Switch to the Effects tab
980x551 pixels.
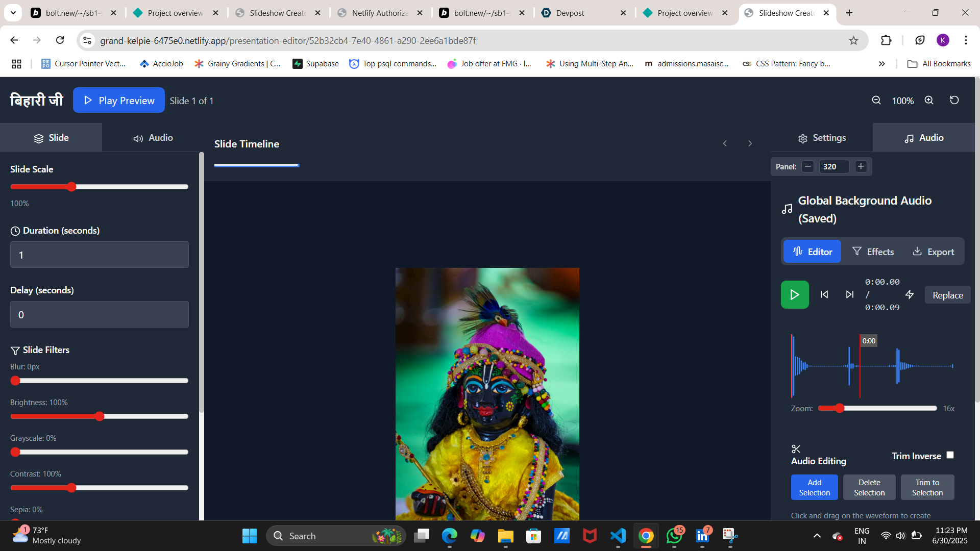pos(873,252)
